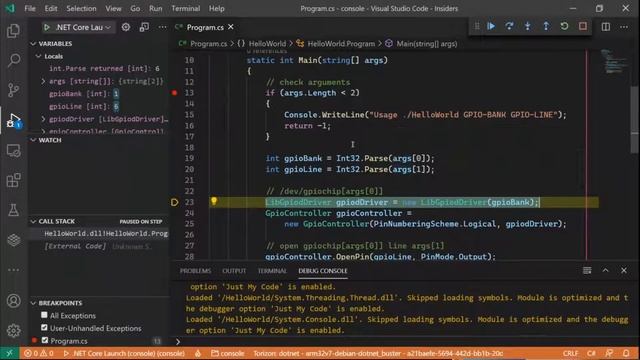The height and width of the screenshot is (360, 640).
Task: Open the Terminal menu
Action: click(x=186, y=9)
